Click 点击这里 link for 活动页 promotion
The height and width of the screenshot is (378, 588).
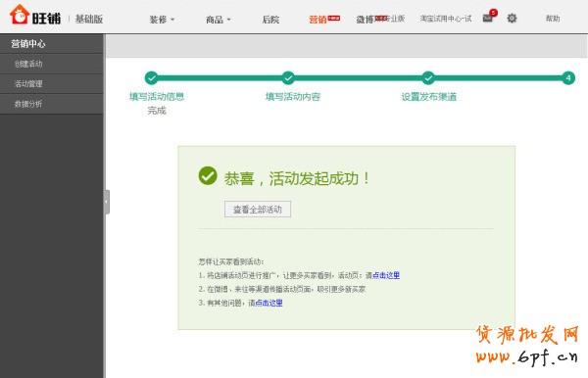click(x=386, y=275)
